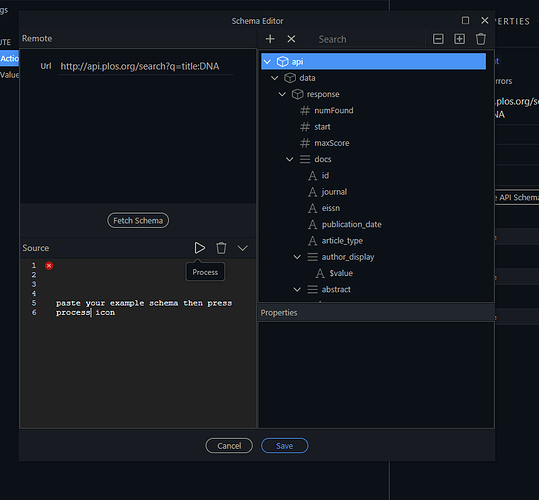Viewport: 539px width, 500px height.
Task: Delete schema with the top-right trash icon
Action: (481, 39)
